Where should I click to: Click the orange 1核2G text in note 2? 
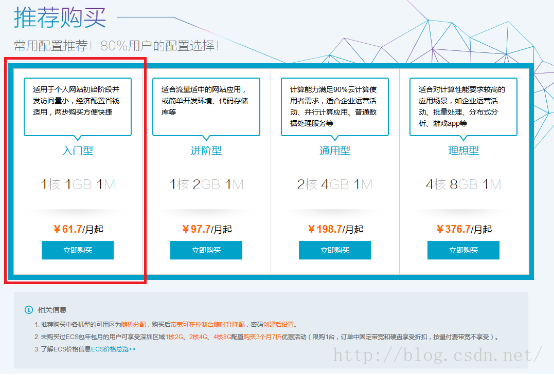click(x=175, y=337)
